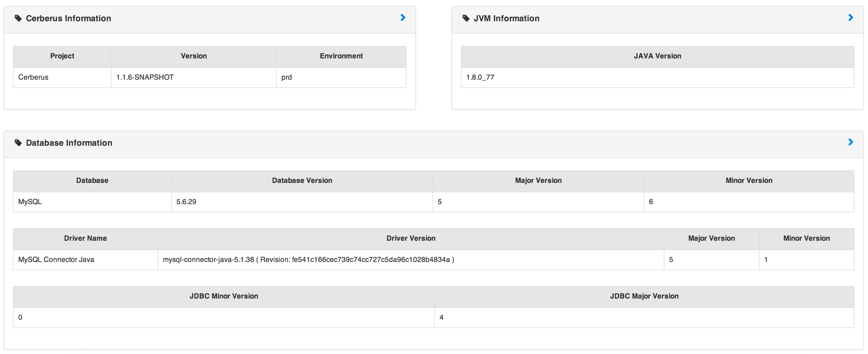Collapse the Database Information panel chevron
The width and height of the screenshot is (868, 354).
[x=851, y=142]
